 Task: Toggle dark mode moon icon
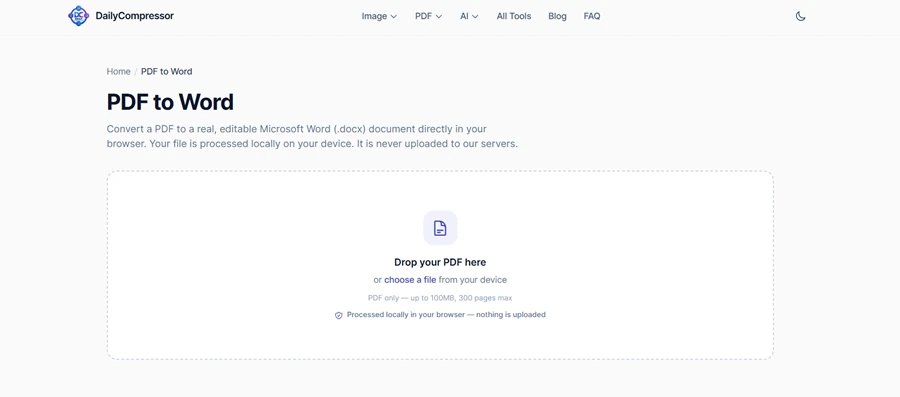coord(801,16)
